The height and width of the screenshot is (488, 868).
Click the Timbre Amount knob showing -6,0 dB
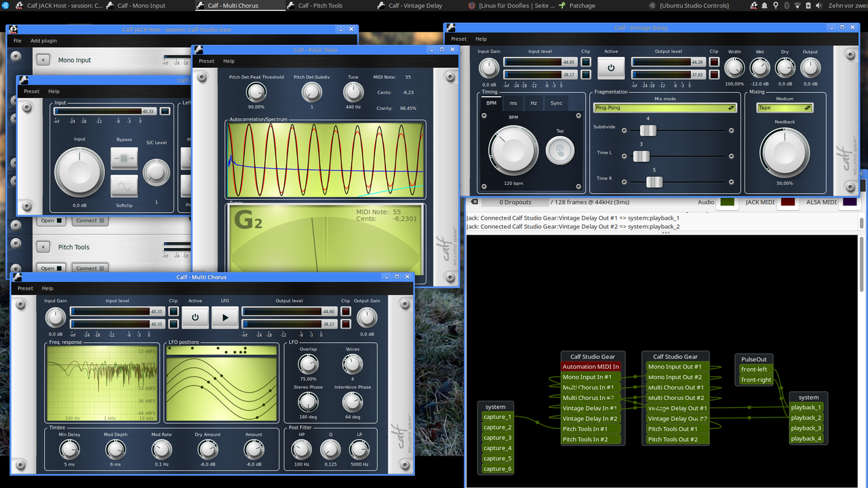tap(254, 449)
